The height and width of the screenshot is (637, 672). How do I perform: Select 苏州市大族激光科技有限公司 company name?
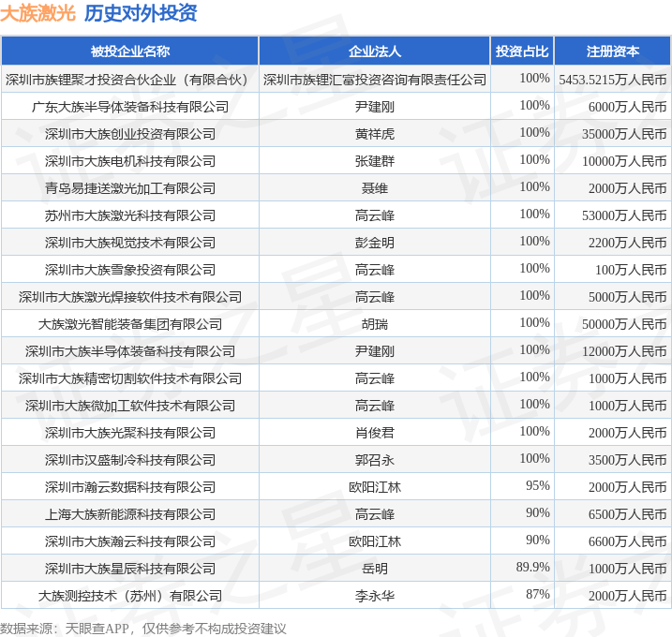[130, 215]
